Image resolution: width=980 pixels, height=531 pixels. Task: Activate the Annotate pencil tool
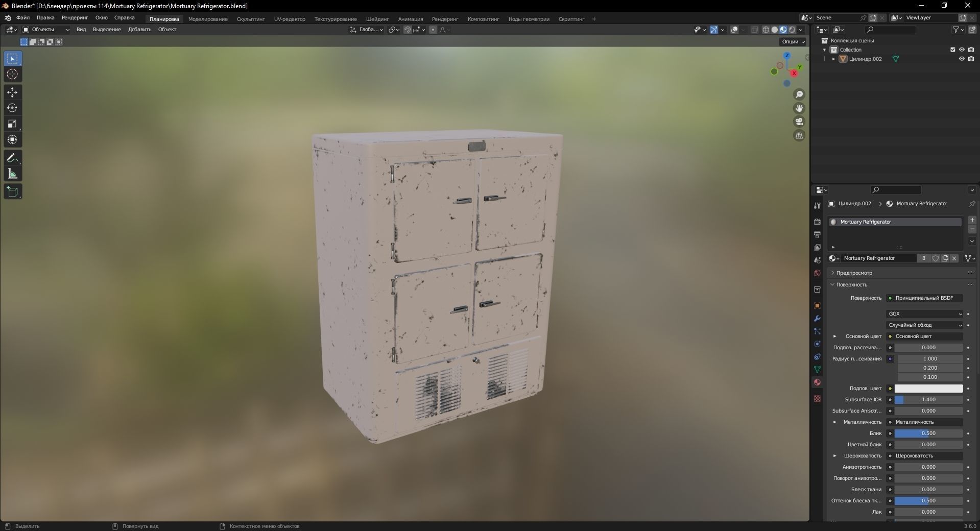coord(12,158)
